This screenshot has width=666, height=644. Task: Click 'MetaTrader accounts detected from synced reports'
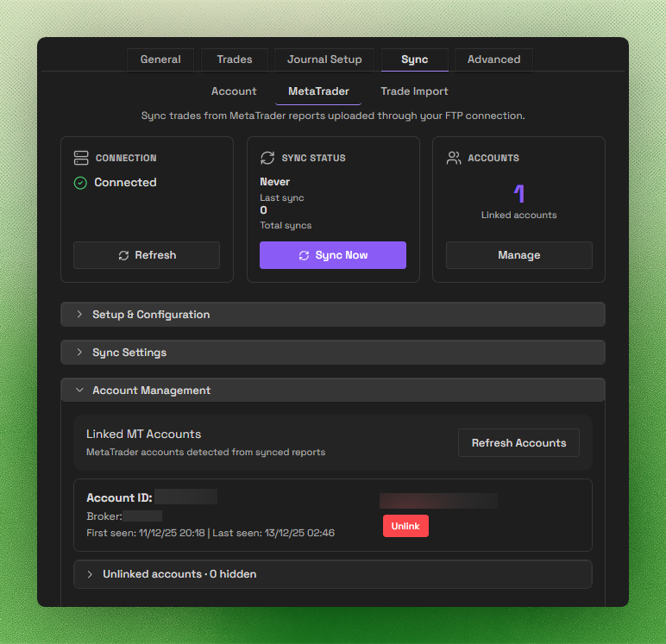click(206, 452)
